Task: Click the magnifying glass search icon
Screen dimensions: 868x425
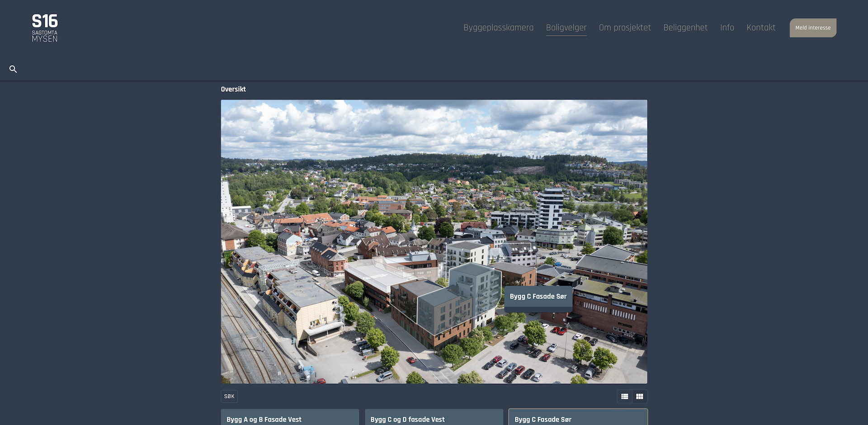Action: 13,69
